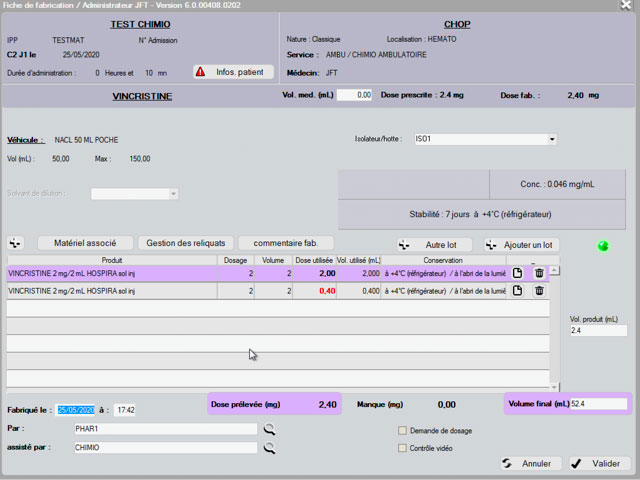Enable the Demande de dosage checkbox
The image size is (640, 480).
403,430
